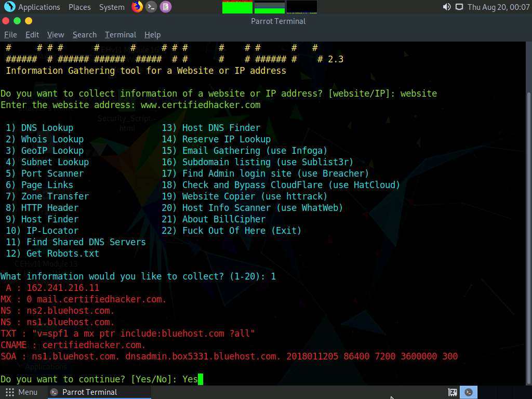Click the memory usage monitor graph
The height and width of the screenshot is (399, 532).
point(270,7)
